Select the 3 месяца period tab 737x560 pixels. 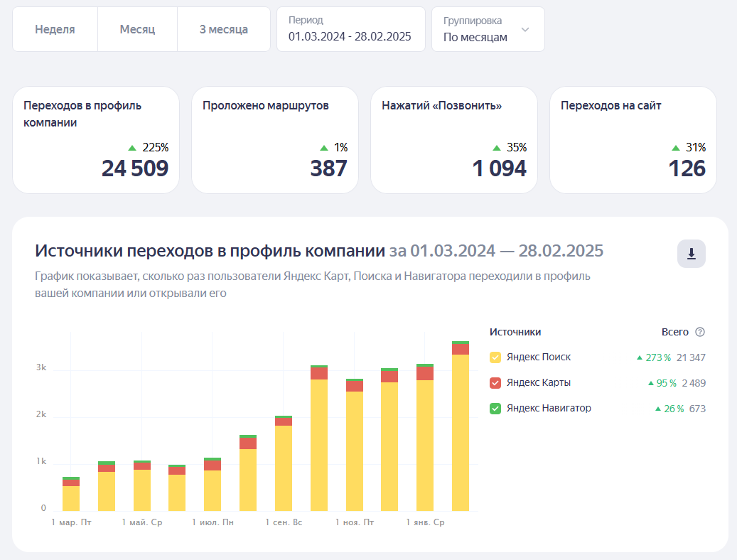pyautogui.click(x=224, y=29)
